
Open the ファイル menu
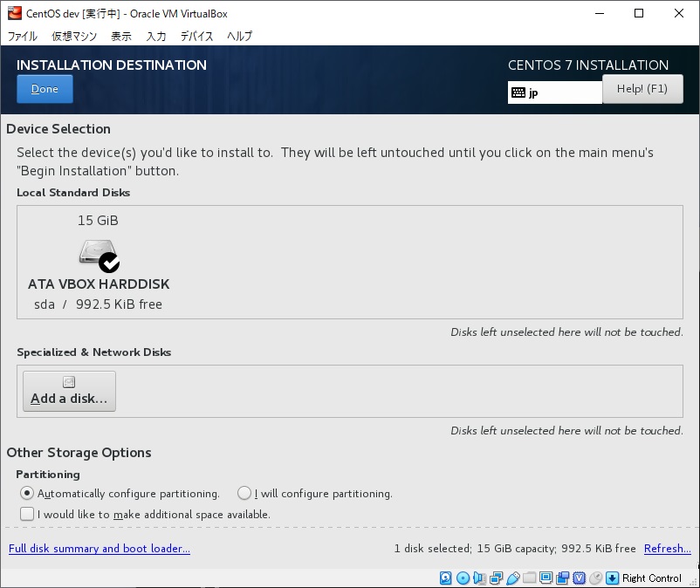tap(23, 36)
